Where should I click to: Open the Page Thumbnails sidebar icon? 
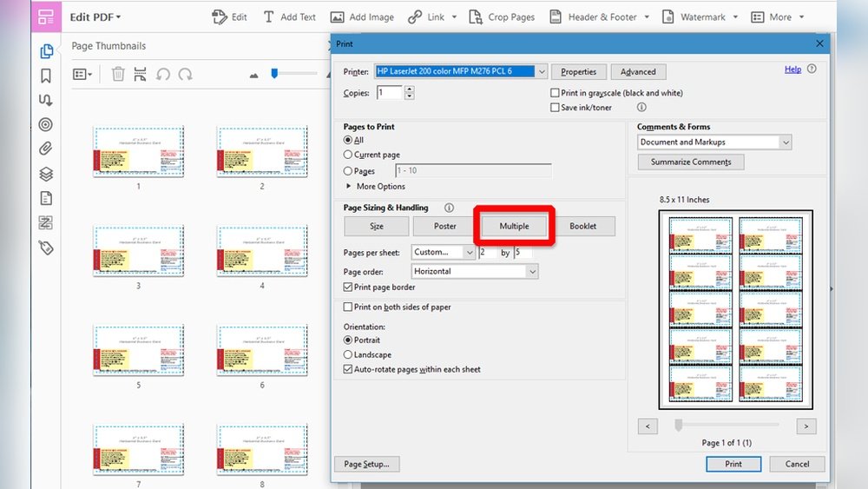47,51
